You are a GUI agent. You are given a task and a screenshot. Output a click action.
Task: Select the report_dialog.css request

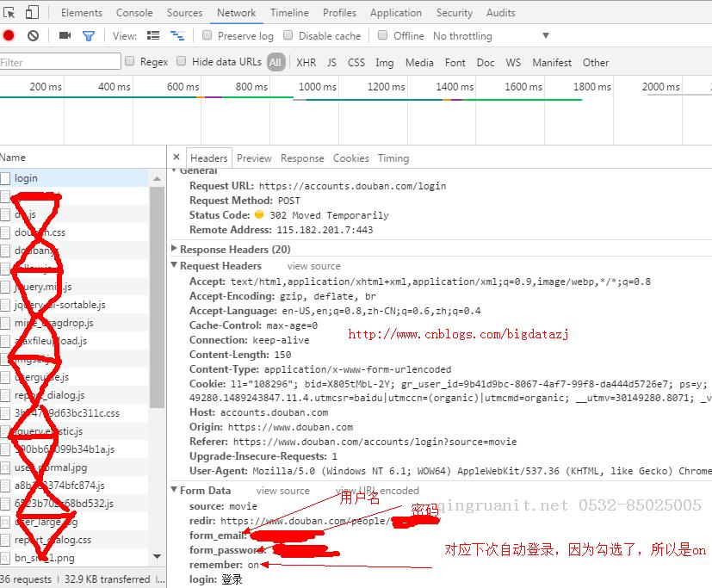[x=74, y=540]
